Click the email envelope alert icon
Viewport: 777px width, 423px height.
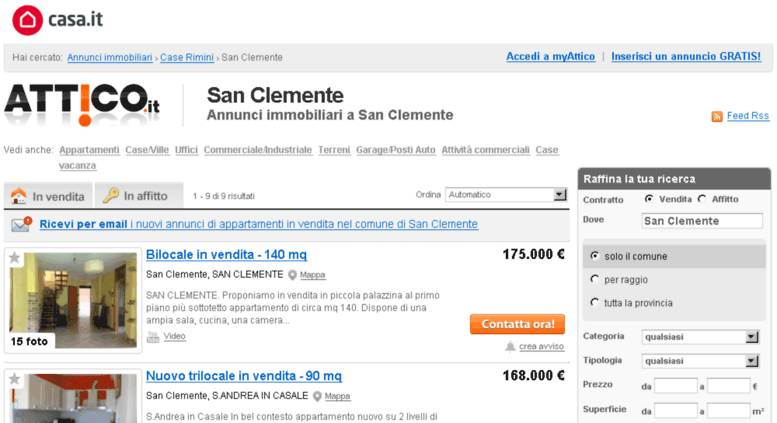(x=22, y=224)
